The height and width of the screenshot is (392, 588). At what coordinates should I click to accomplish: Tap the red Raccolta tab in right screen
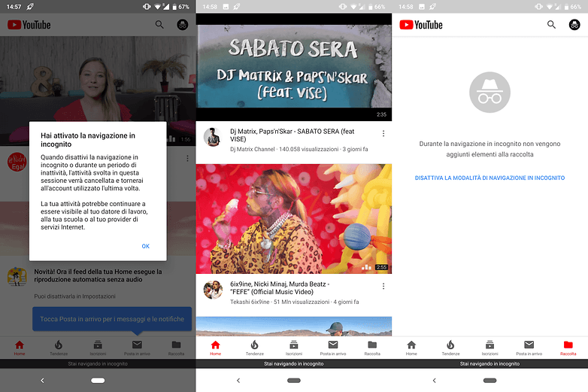click(x=568, y=348)
